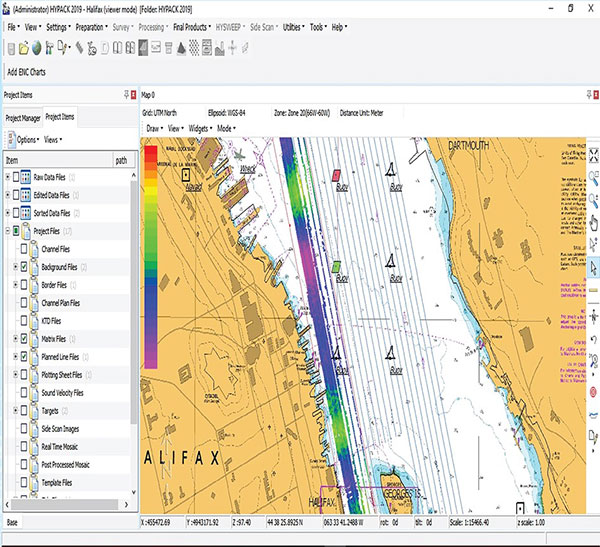
Task: Click the hardware setup icon beside globe
Action: pyautogui.click(x=49, y=48)
